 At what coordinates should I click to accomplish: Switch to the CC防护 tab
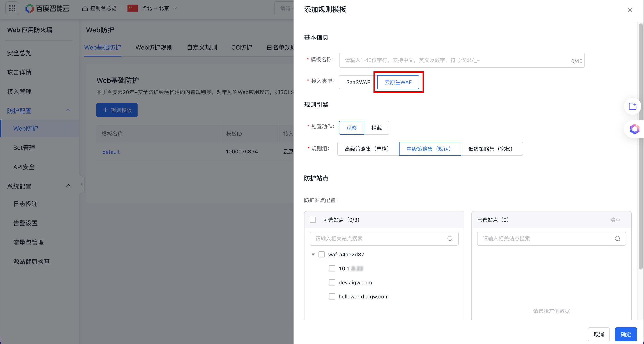(x=241, y=47)
